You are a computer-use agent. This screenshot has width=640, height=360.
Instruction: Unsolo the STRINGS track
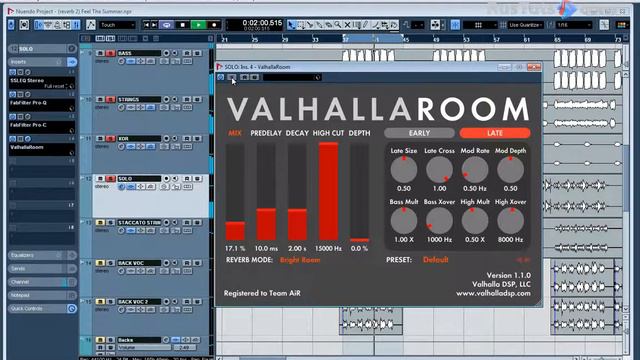pos(110,100)
